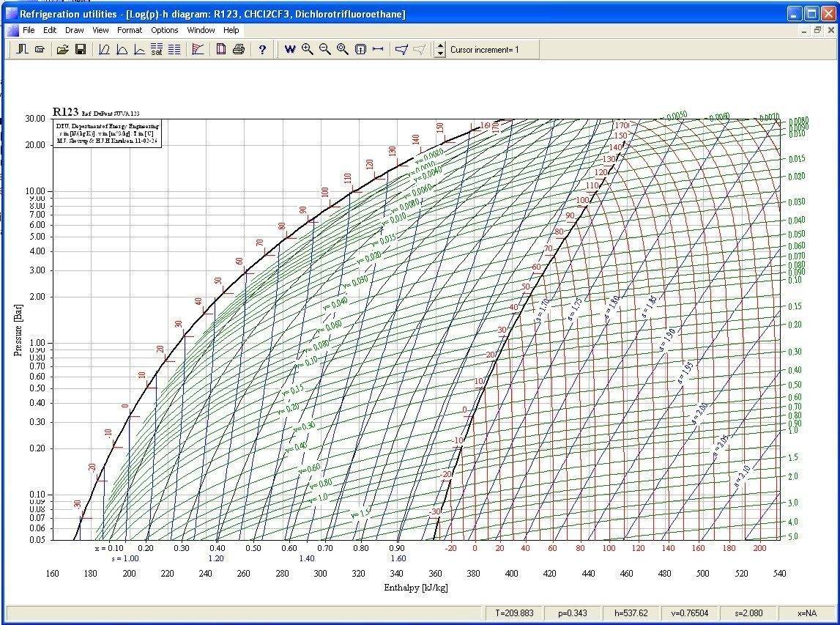
Task: Select the third diagram-type axes icon
Action: pos(139,49)
